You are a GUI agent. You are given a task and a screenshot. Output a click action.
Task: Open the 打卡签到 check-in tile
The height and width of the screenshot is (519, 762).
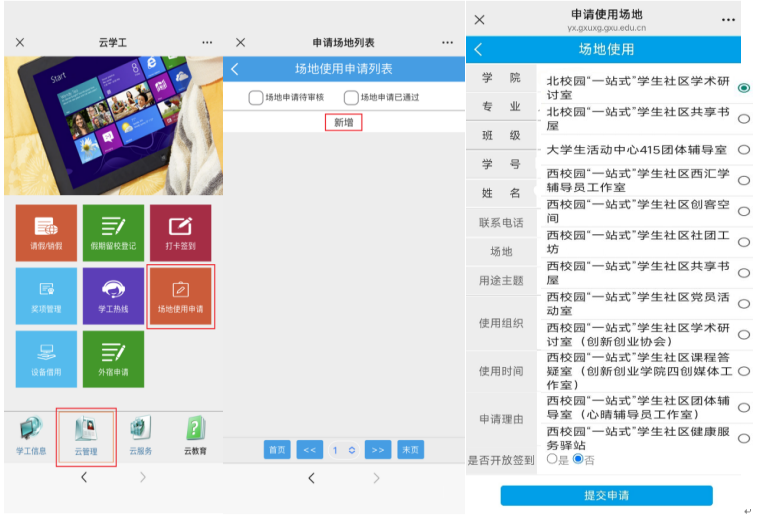coord(180,232)
